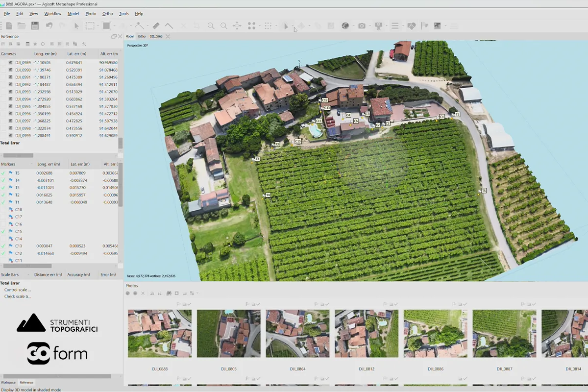Open the show images dropdown arrow
Screen dimensions: 588x392
(444, 25)
